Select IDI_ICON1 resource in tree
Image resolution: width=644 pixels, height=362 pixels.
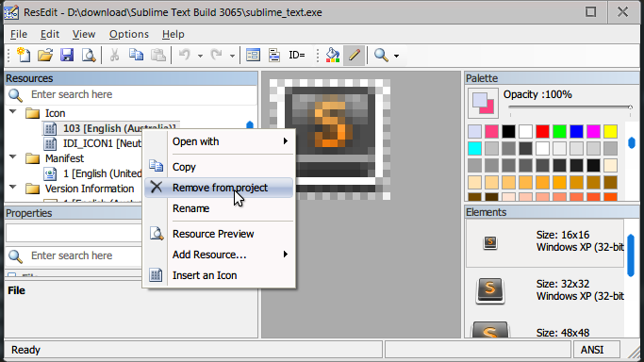(93, 143)
